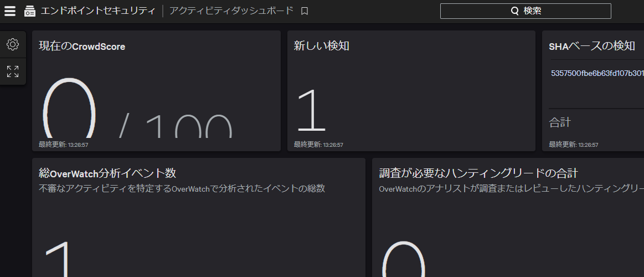Screen dimensions: 644x277
Task: Toggle fullscreen mode with expand icon
Action: (x=13, y=71)
